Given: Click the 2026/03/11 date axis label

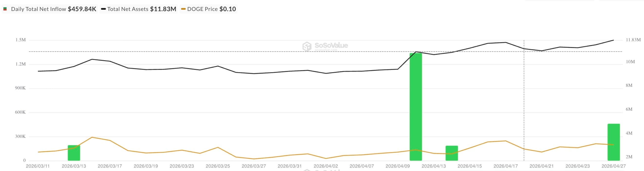Looking at the screenshot, I should tap(38, 166).
